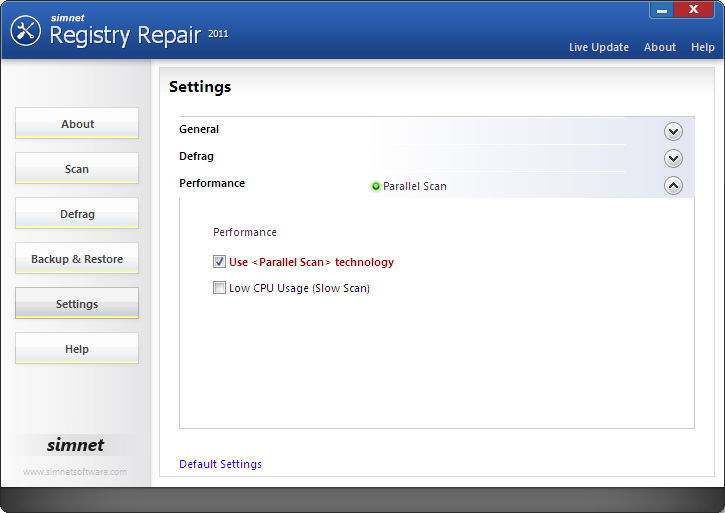
Task: Open Help in the top-right menu
Action: click(x=703, y=47)
